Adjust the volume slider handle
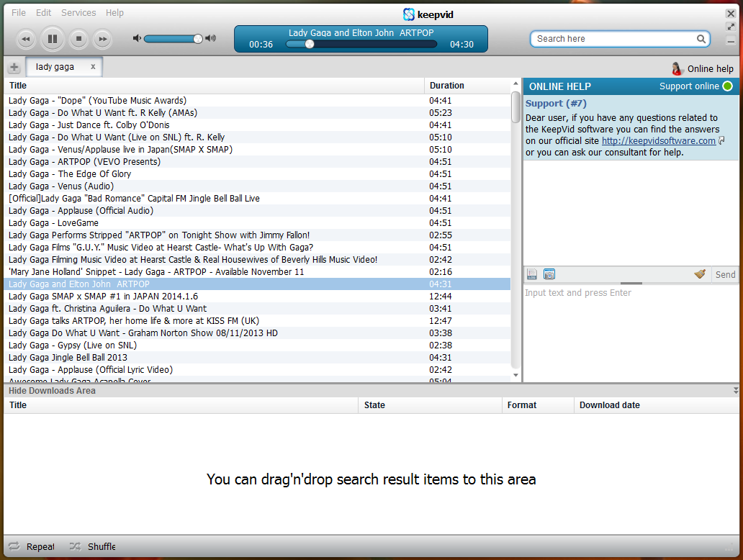 click(197, 39)
